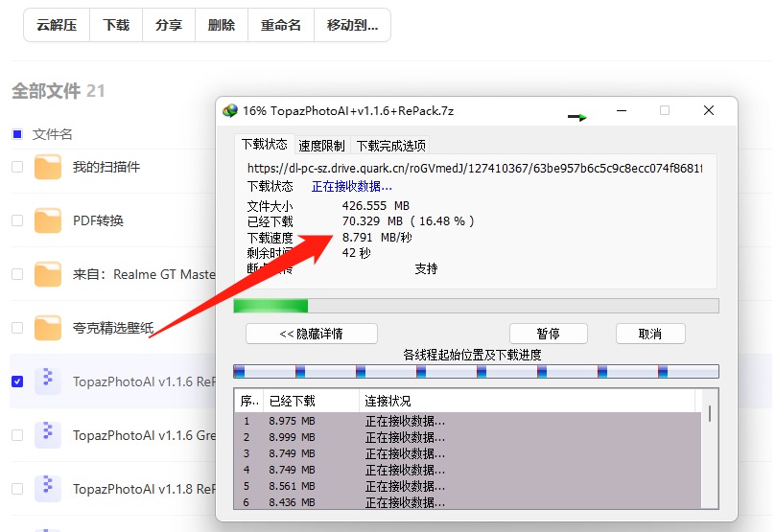776x532 pixels.
Task: Select connection row 5 with 8.561 MB
Action: point(468,486)
